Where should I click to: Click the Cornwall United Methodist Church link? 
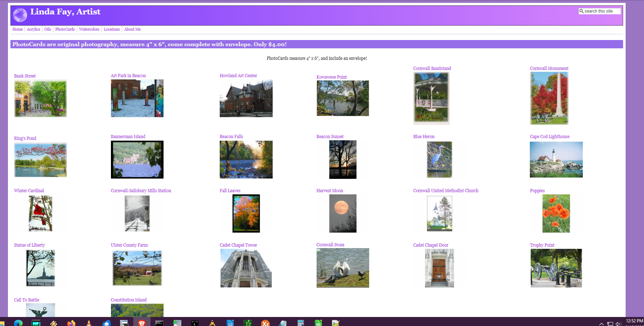[x=446, y=191]
